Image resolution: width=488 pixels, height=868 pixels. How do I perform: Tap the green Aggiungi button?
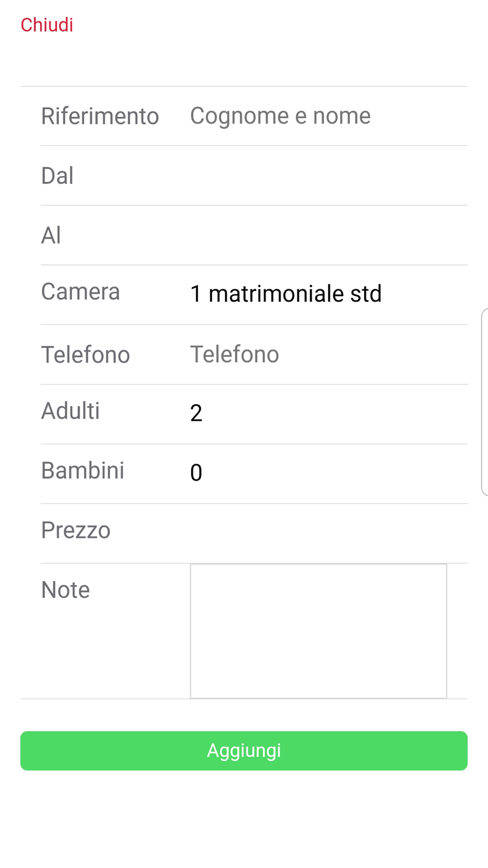(244, 751)
